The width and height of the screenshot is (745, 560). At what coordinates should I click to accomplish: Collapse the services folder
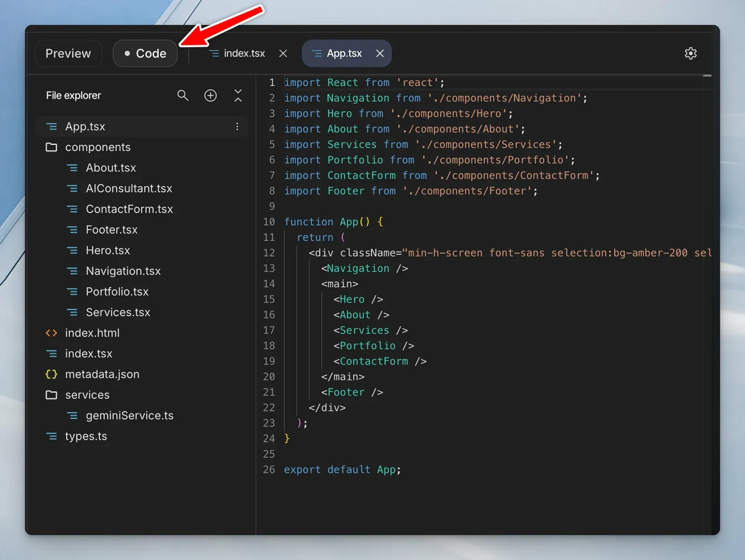[87, 395]
